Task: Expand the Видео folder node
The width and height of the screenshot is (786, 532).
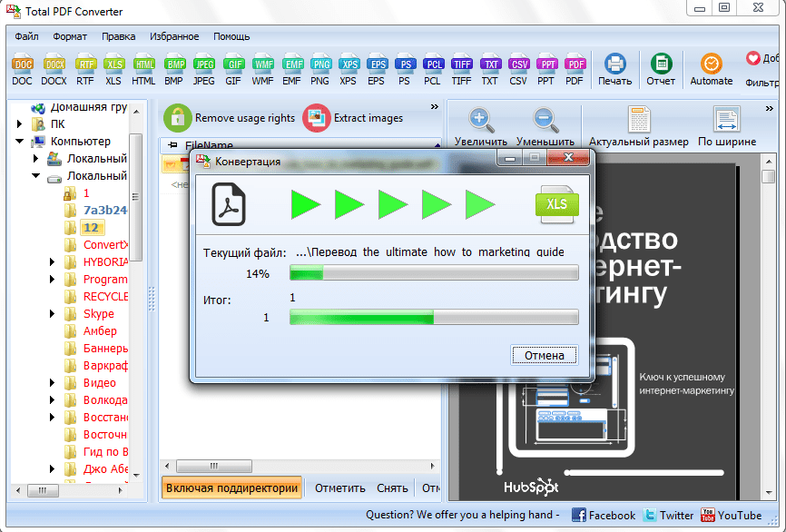Action: pos(53,383)
